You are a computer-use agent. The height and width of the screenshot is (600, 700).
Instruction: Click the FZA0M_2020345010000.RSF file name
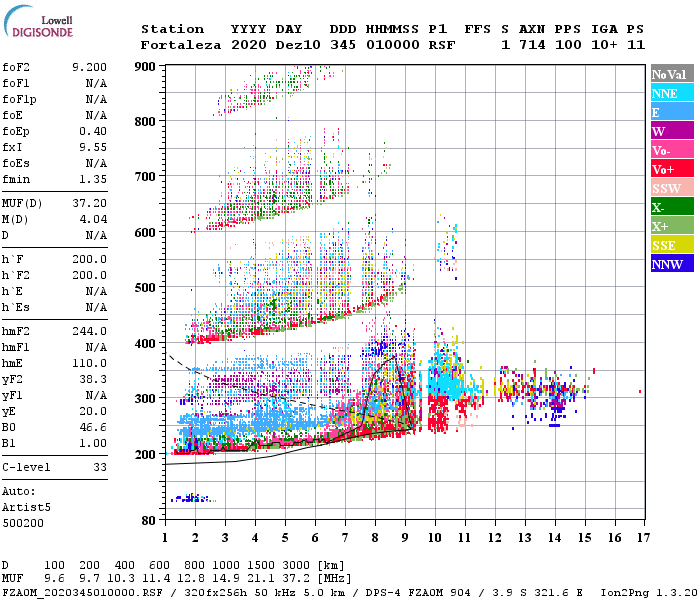click(x=82, y=593)
